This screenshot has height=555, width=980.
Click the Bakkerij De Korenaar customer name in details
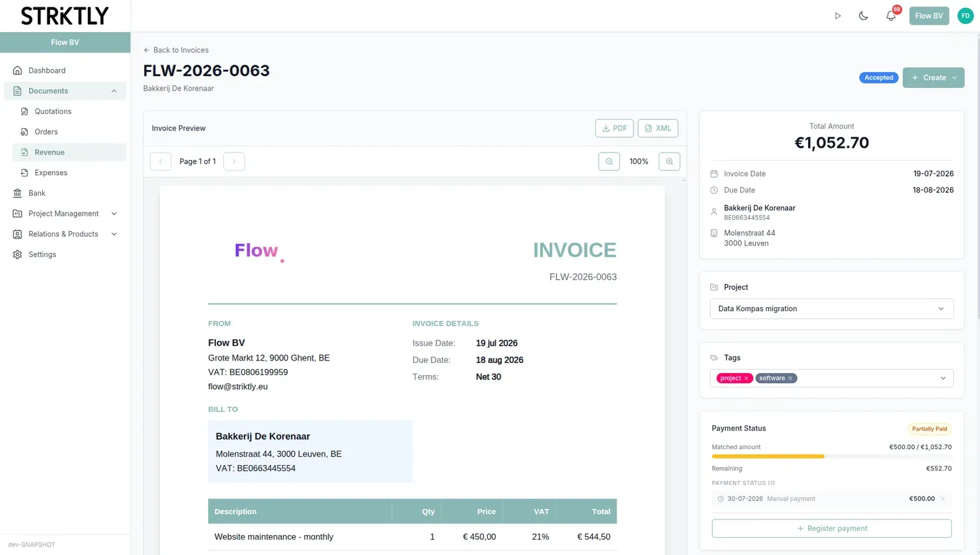tap(759, 208)
